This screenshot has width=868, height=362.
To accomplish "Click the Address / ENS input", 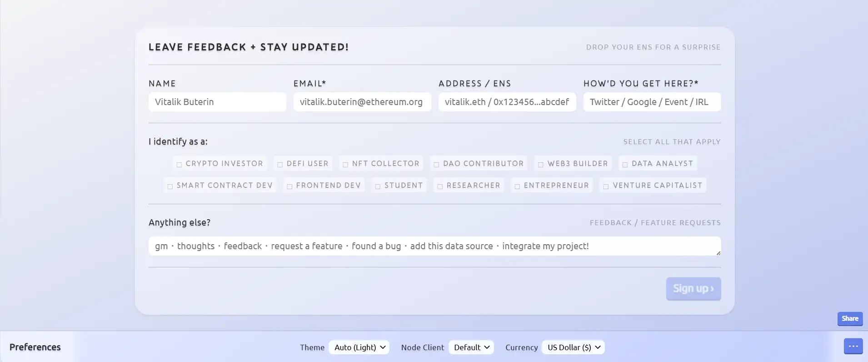I will pyautogui.click(x=507, y=102).
